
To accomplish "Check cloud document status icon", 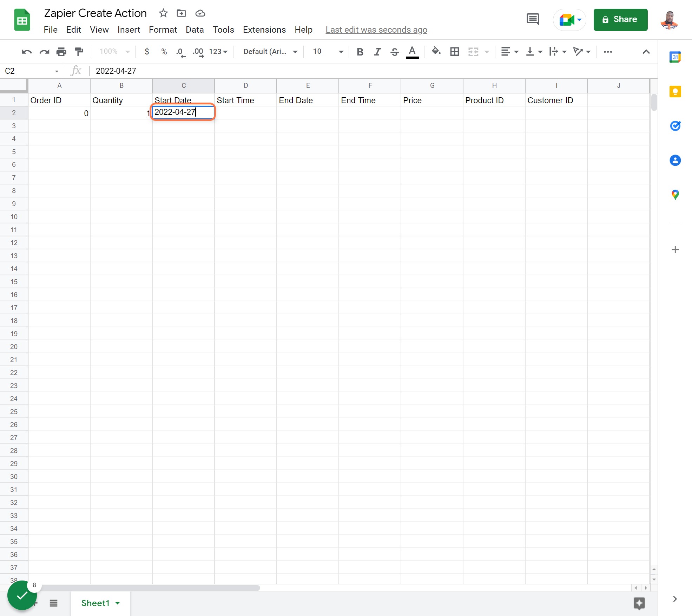I will pos(200,13).
